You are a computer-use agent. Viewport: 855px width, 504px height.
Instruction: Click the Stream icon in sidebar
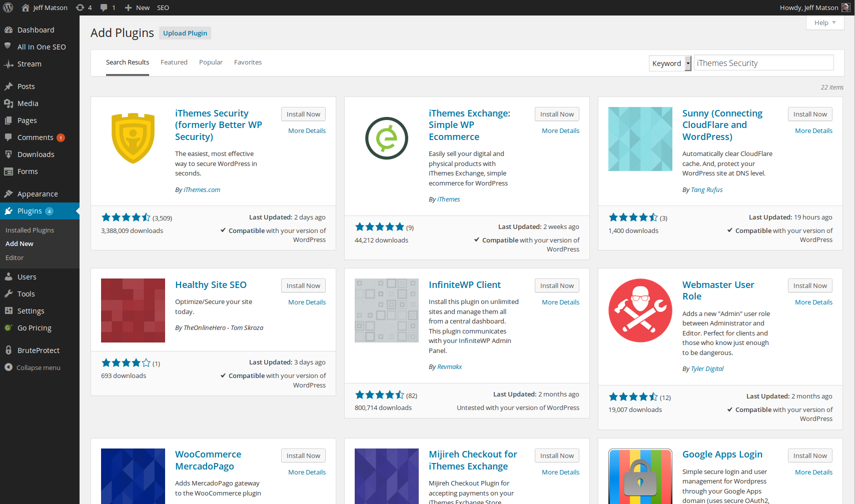(9, 64)
